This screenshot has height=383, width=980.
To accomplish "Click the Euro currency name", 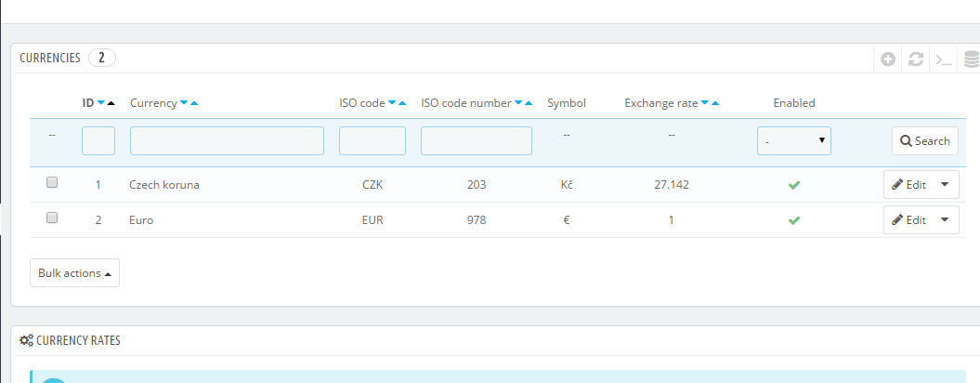I will 141,220.
